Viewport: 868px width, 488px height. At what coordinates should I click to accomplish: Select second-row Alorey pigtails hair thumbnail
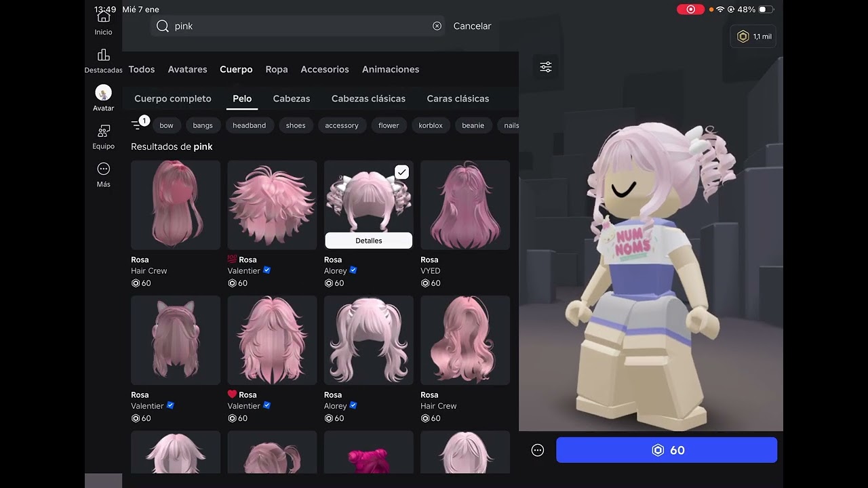point(369,340)
